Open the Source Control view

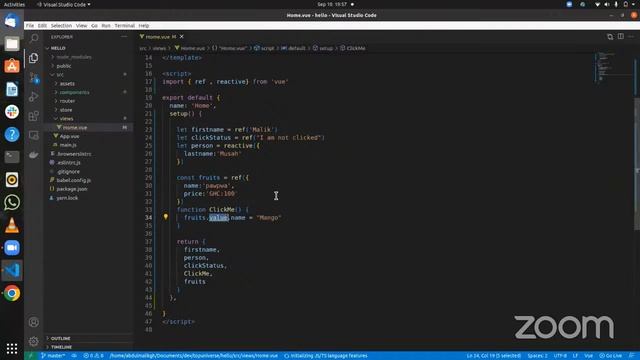pyautogui.click(x=34, y=77)
